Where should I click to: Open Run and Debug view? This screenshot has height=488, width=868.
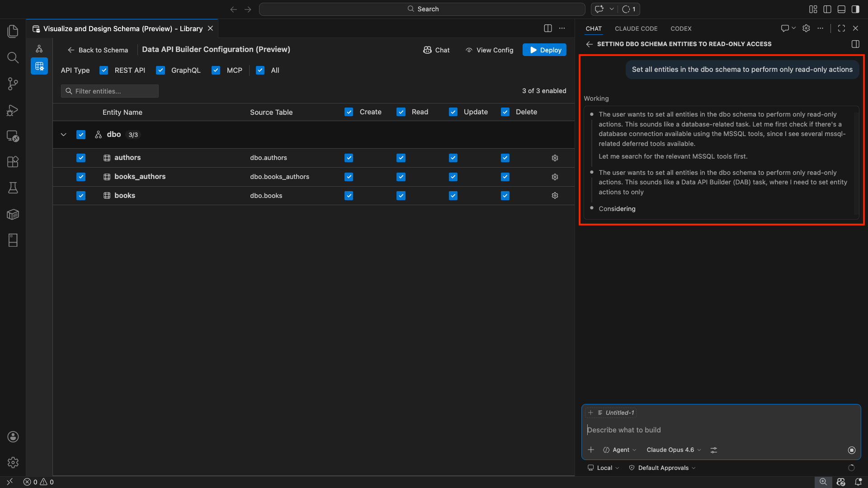(x=13, y=110)
